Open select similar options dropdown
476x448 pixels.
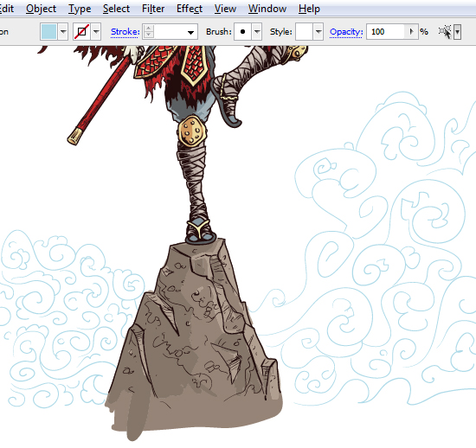pyautogui.click(x=457, y=31)
